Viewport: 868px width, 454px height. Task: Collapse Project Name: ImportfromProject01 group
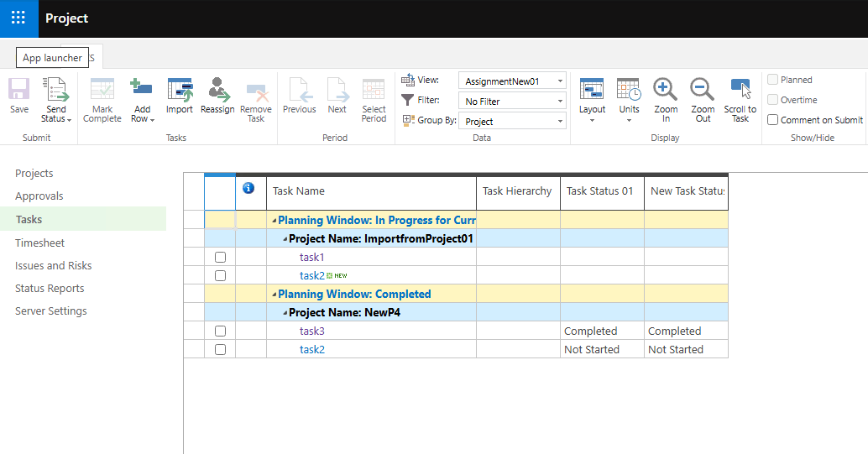285,239
